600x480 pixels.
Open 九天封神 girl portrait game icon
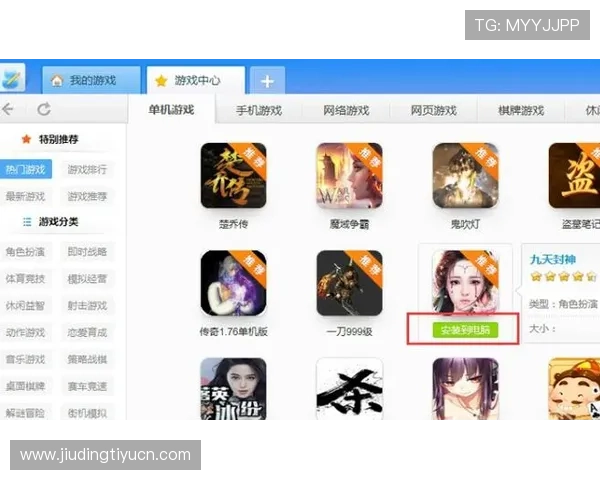(465, 282)
